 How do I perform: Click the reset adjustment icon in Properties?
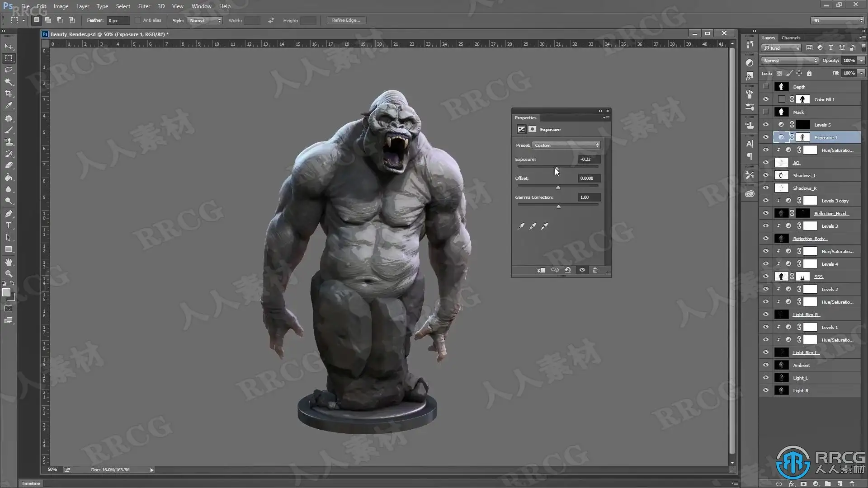pyautogui.click(x=568, y=270)
